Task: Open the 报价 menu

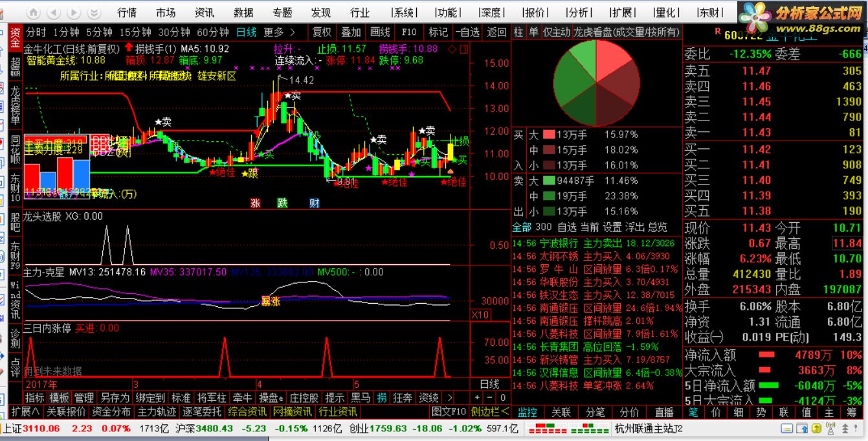Action: (x=534, y=13)
